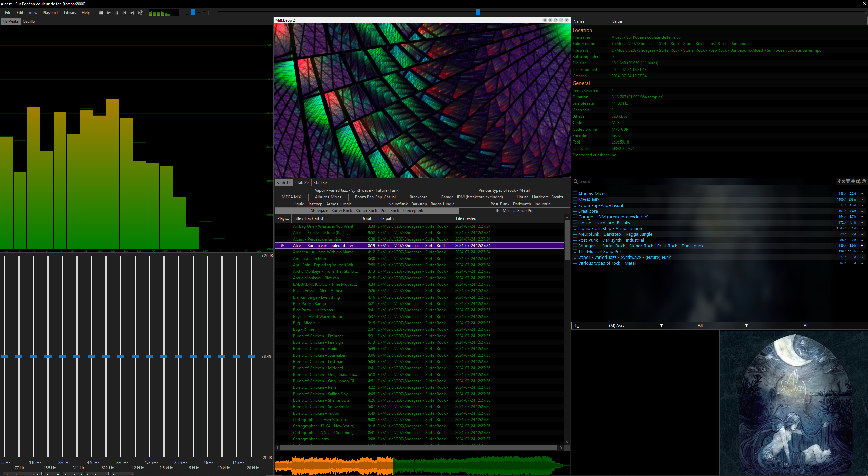Click the lightning bolt icon in playlist manager
The width and height of the screenshot is (868, 476).
click(839, 182)
